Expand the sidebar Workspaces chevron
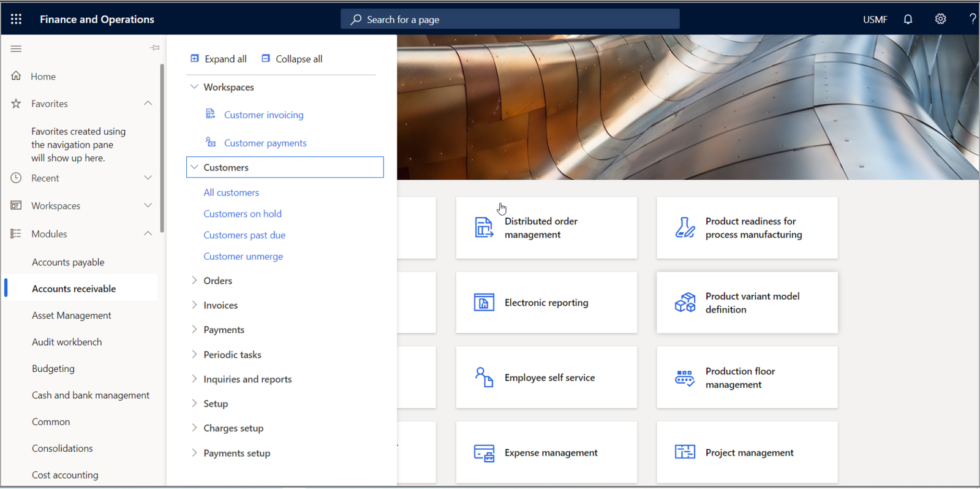This screenshot has width=980, height=489. coord(148,205)
